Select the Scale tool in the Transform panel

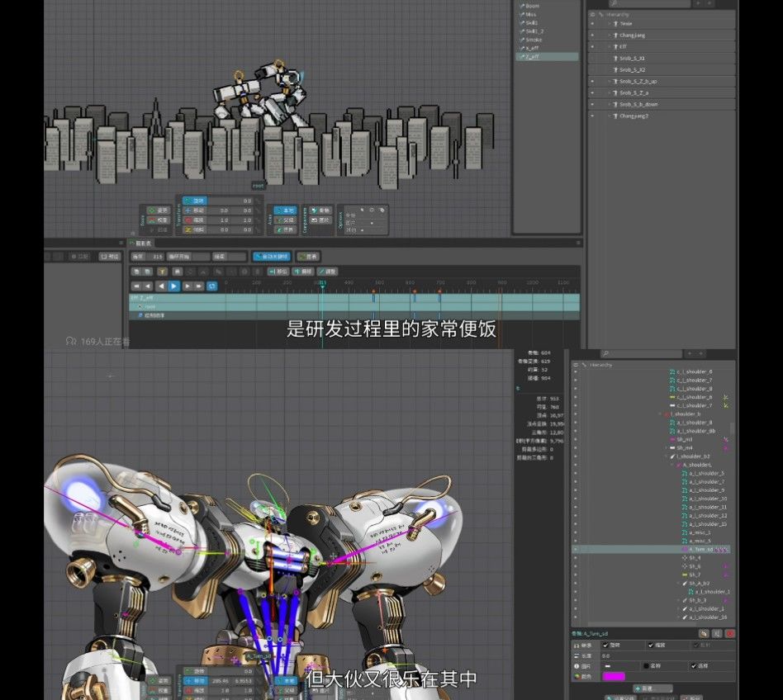pyautogui.click(x=194, y=220)
